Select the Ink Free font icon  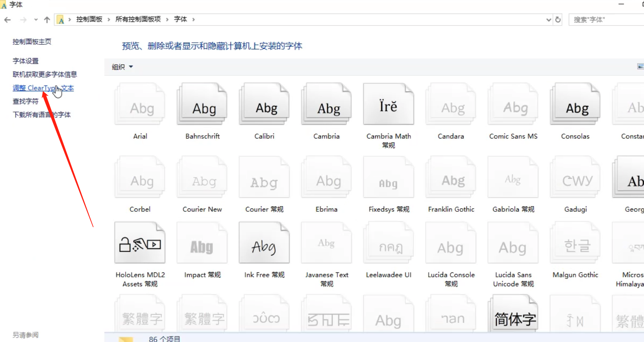[264, 243]
